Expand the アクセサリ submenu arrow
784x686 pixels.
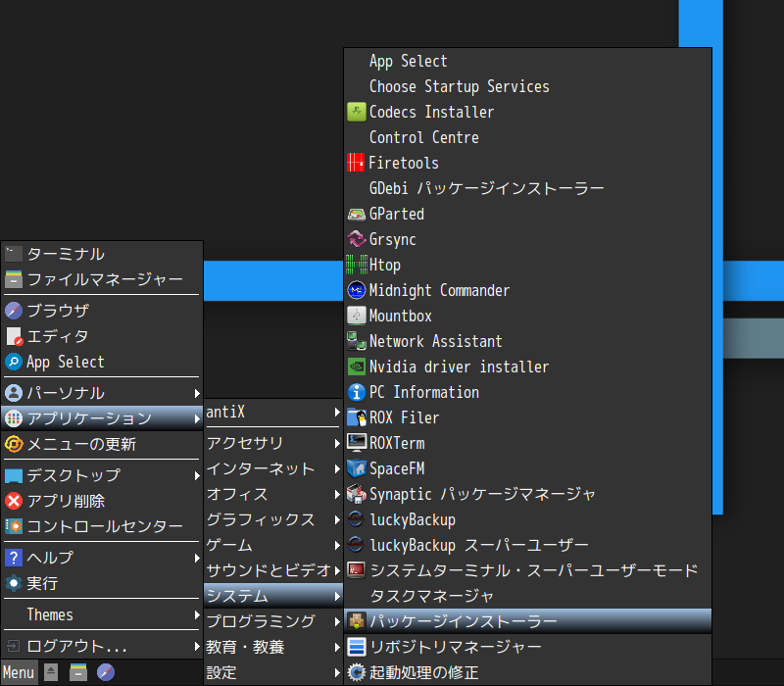click(337, 443)
